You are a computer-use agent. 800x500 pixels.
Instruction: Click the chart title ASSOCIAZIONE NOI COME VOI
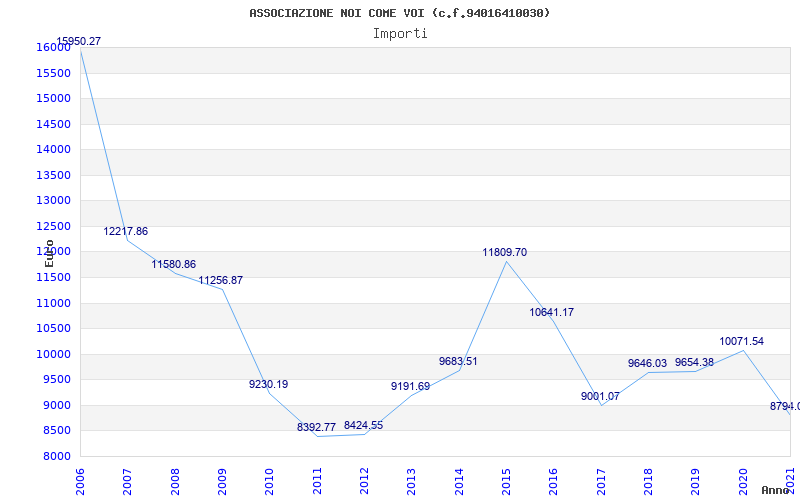click(x=399, y=13)
